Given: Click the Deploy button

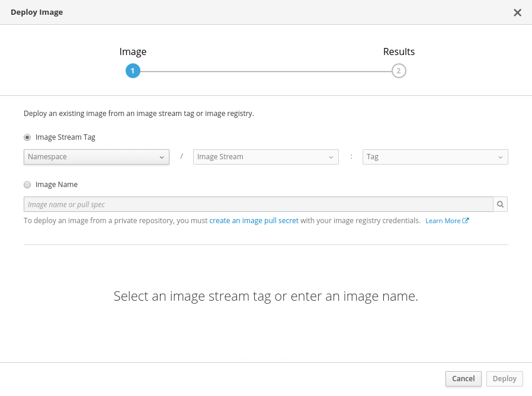Looking at the screenshot, I should 504,379.
